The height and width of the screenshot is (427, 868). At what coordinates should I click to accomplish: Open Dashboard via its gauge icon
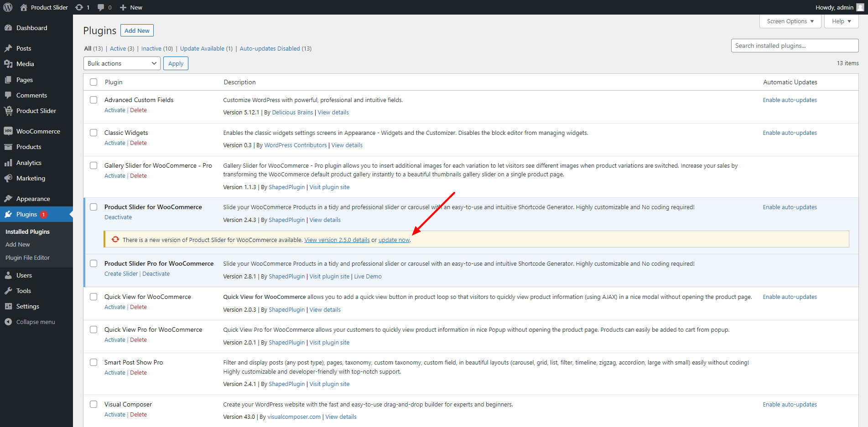(8, 28)
